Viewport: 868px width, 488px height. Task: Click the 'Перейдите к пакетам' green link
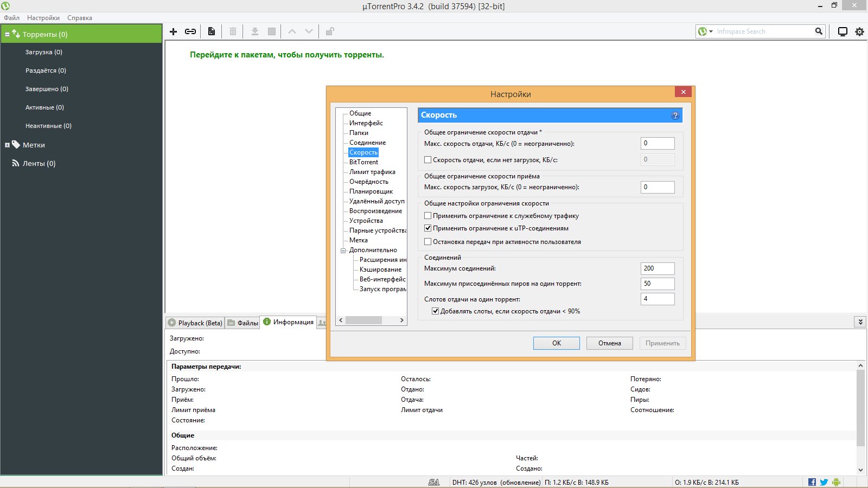pos(287,55)
